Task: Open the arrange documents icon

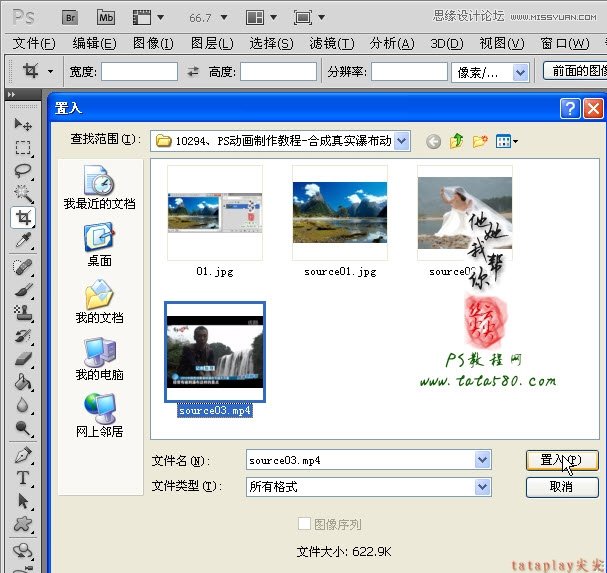Action: click(x=255, y=17)
